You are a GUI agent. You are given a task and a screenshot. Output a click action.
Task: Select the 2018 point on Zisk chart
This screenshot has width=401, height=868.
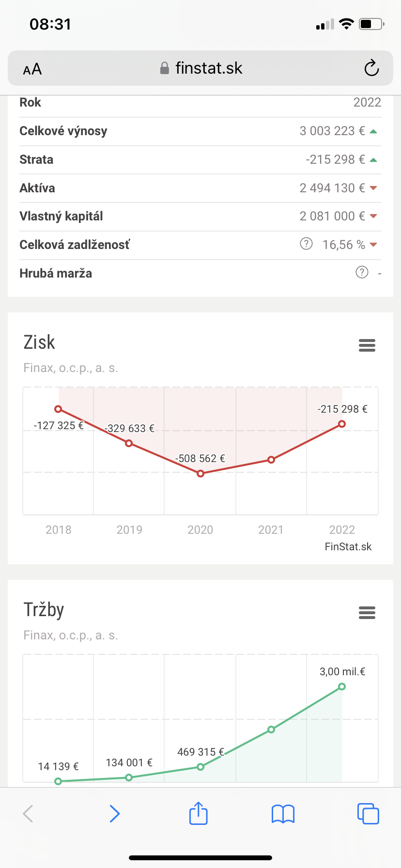(58, 409)
